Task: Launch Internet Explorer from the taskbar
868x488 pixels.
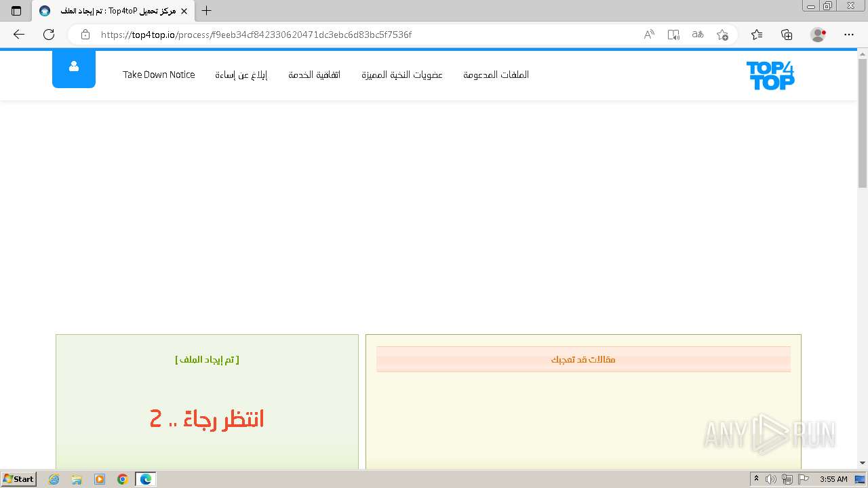Action: (54, 479)
